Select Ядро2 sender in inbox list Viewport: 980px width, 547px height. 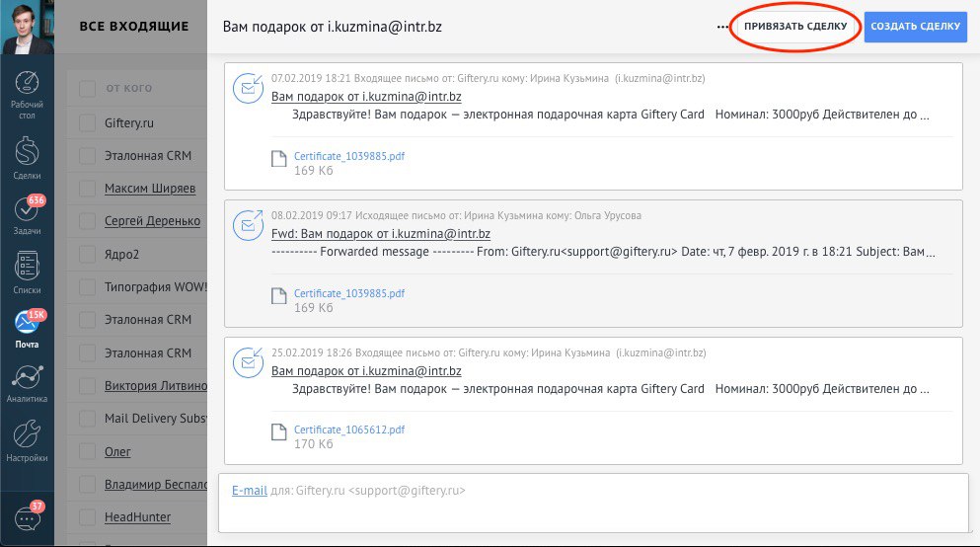click(121, 255)
